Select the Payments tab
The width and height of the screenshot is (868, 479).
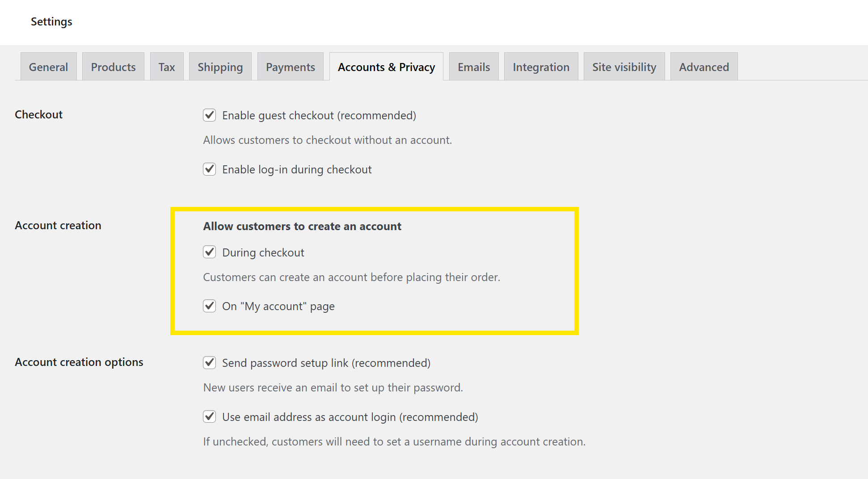(x=290, y=67)
